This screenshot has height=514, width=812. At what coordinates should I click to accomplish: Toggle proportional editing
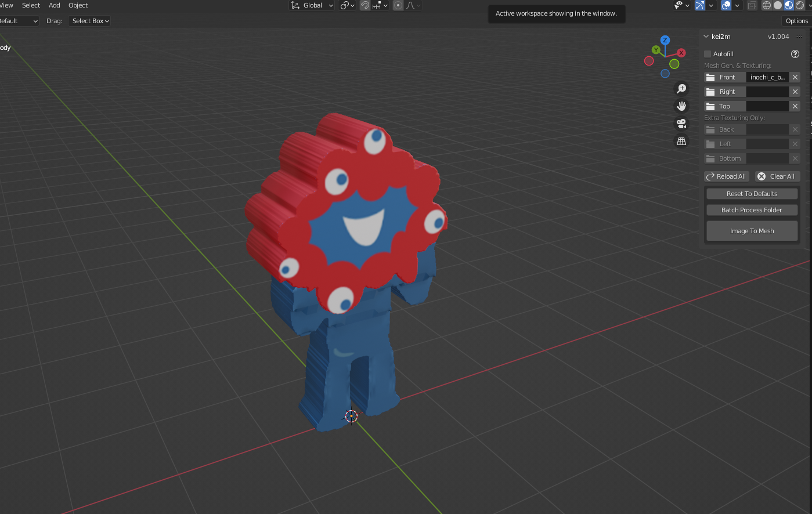(398, 5)
